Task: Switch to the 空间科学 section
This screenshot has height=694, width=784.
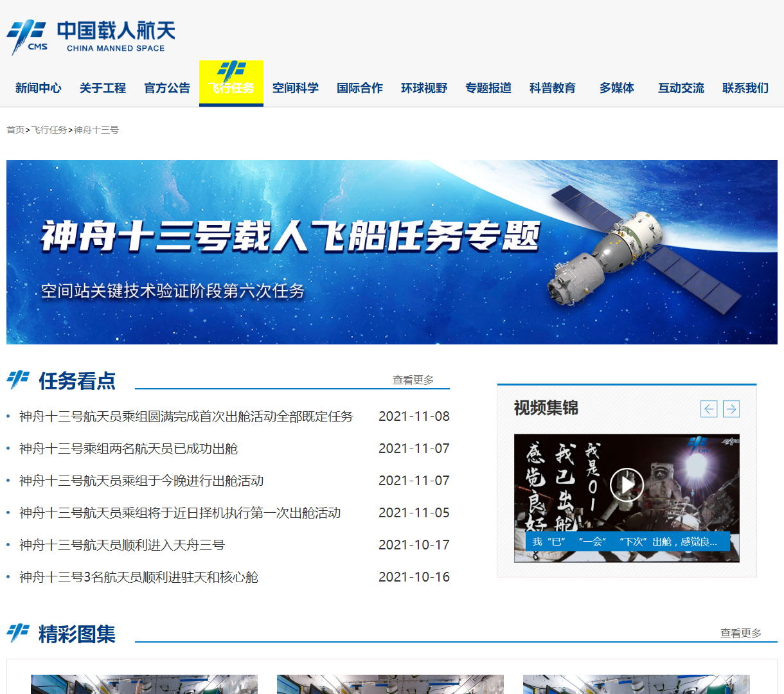Action: 295,88
